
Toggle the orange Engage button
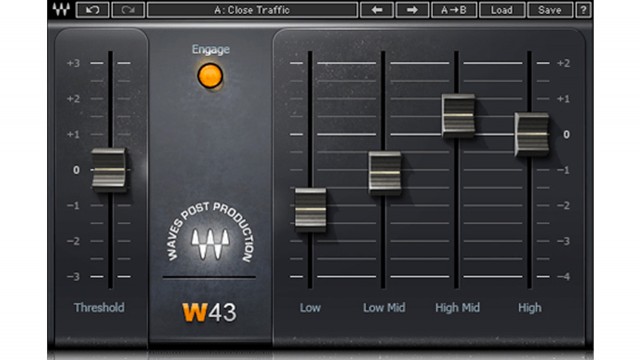(x=210, y=76)
